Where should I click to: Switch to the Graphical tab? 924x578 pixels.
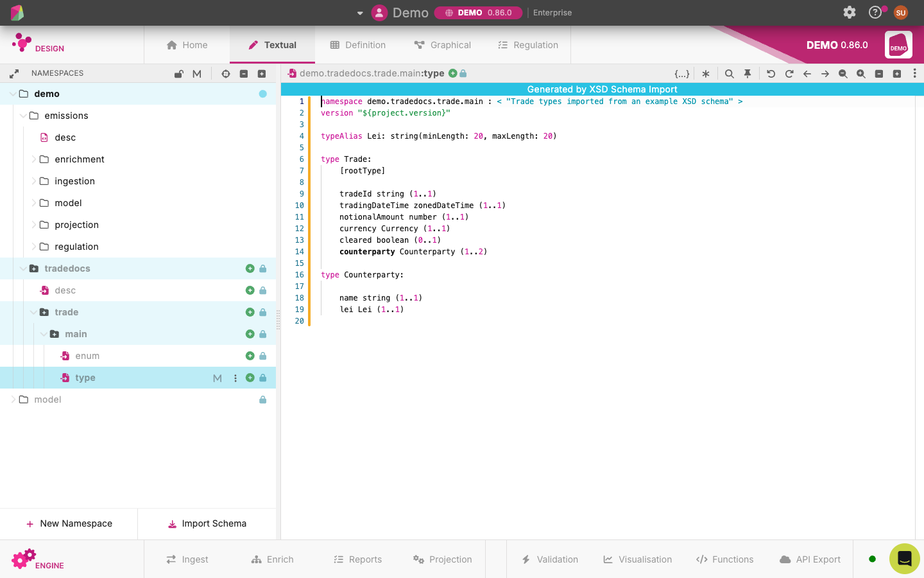tap(442, 45)
